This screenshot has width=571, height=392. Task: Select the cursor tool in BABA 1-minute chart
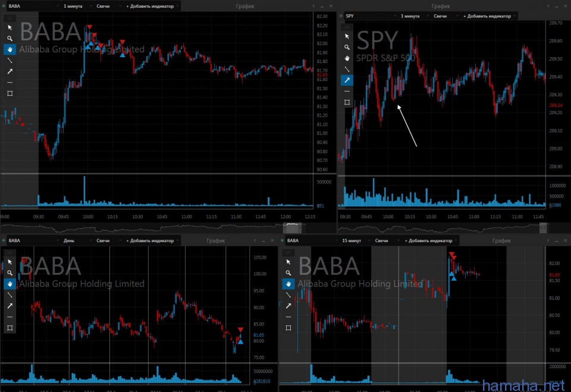pos(10,27)
